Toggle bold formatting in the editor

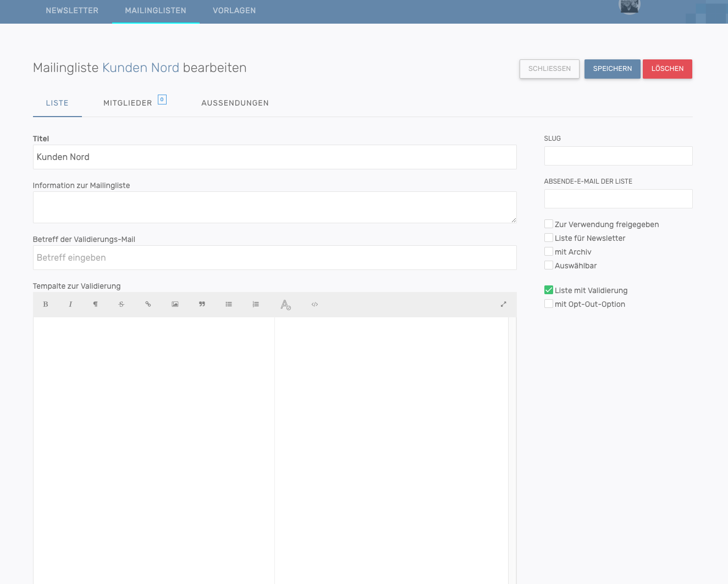tap(46, 304)
